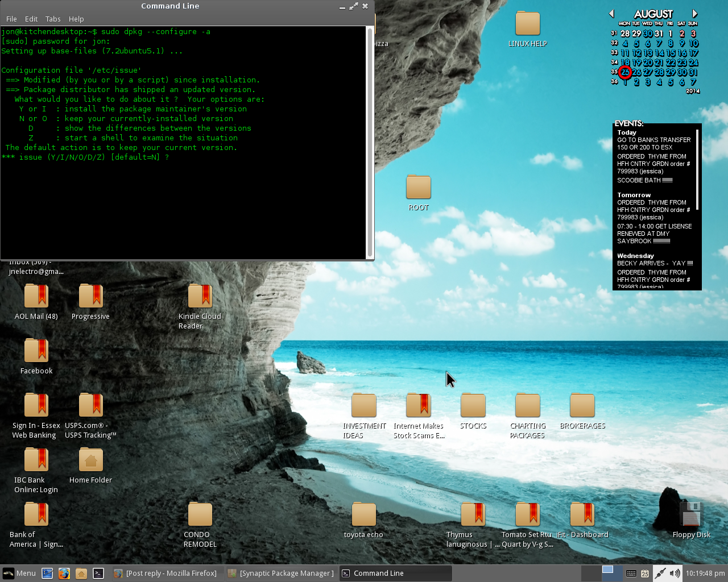728x582 pixels.
Task: Select August 25 circled in the calendar
Action: [625, 72]
